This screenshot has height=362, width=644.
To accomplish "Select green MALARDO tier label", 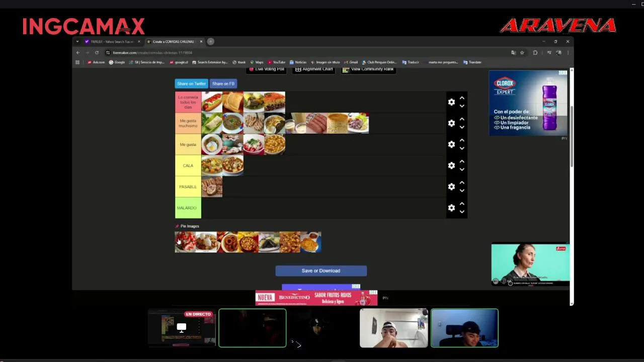I will [x=188, y=208].
